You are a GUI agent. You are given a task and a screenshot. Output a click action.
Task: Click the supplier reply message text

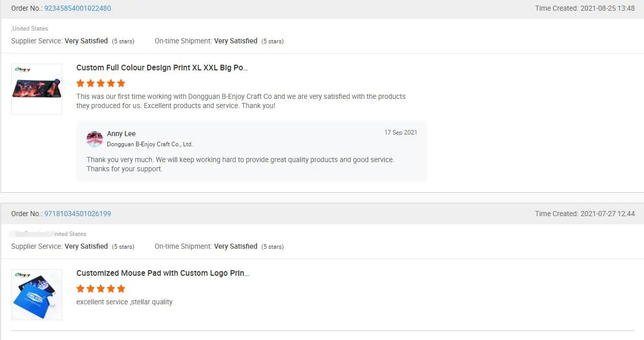[x=240, y=164]
